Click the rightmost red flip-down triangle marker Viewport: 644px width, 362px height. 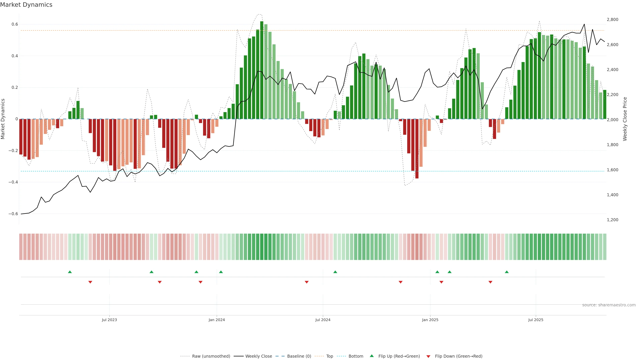point(490,282)
